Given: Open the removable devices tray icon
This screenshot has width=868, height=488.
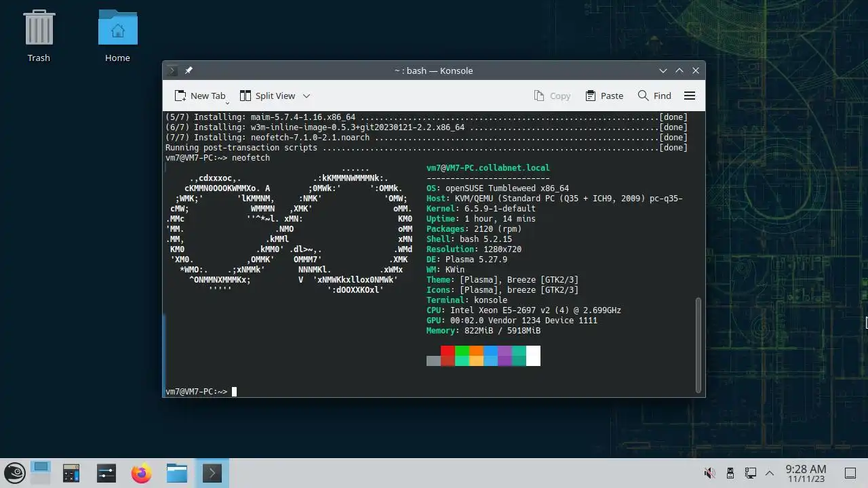Looking at the screenshot, I should click(730, 473).
